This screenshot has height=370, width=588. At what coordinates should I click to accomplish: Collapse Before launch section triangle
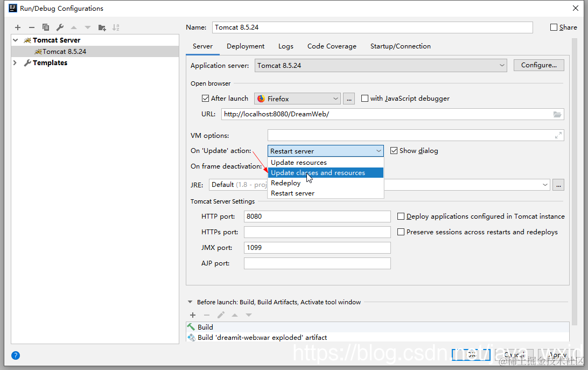click(x=190, y=302)
